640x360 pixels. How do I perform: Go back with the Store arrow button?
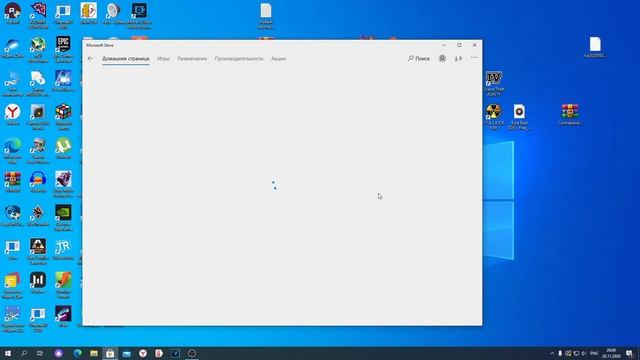click(91, 58)
